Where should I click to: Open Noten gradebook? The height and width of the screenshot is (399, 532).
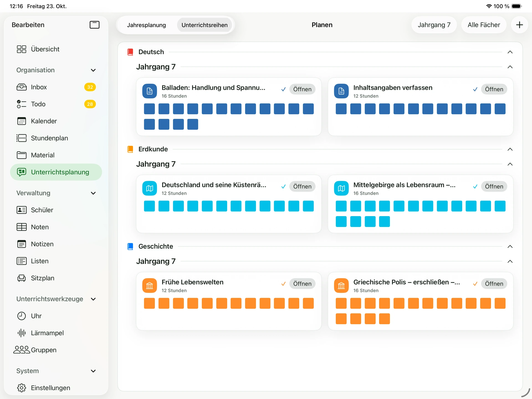[x=56, y=227]
